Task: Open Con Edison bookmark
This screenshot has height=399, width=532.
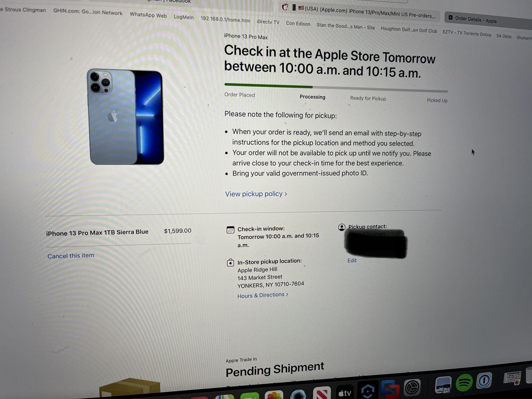Action: (298, 24)
